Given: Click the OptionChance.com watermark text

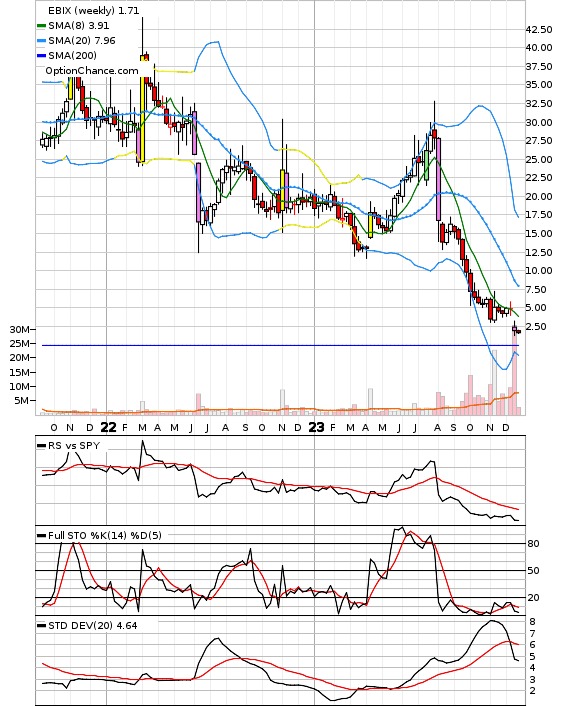Looking at the screenshot, I should click(92, 71).
